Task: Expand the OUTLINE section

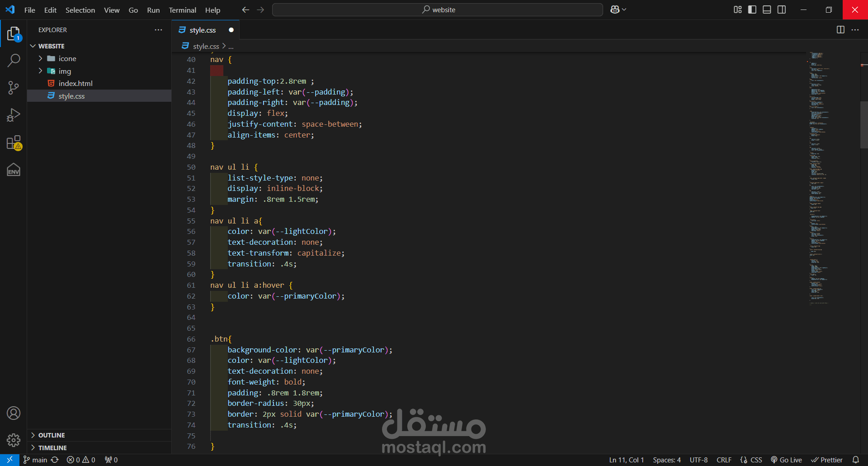Action: [99, 435]
